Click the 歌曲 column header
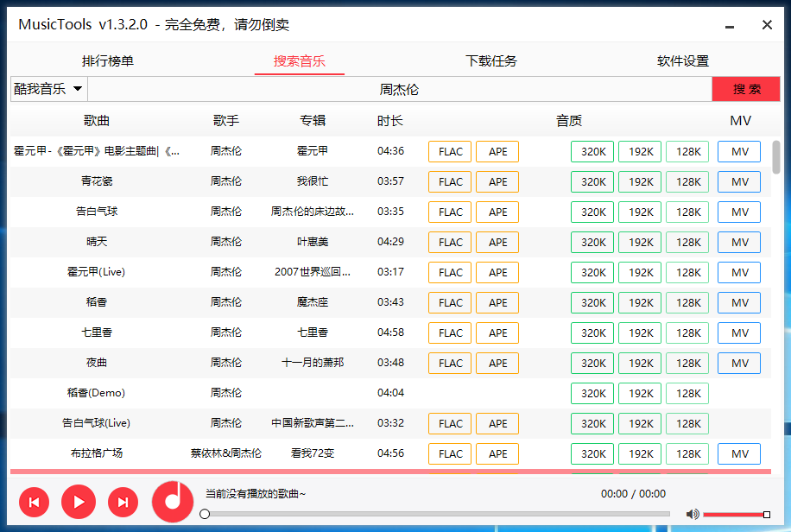This screenshot has width=791, height=532. point(97,121)
